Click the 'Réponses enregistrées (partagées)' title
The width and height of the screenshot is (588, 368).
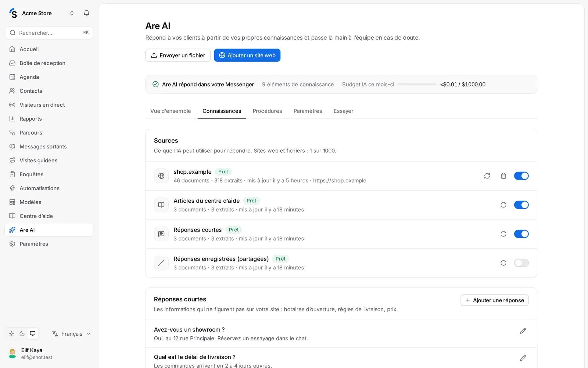[221, 259]
